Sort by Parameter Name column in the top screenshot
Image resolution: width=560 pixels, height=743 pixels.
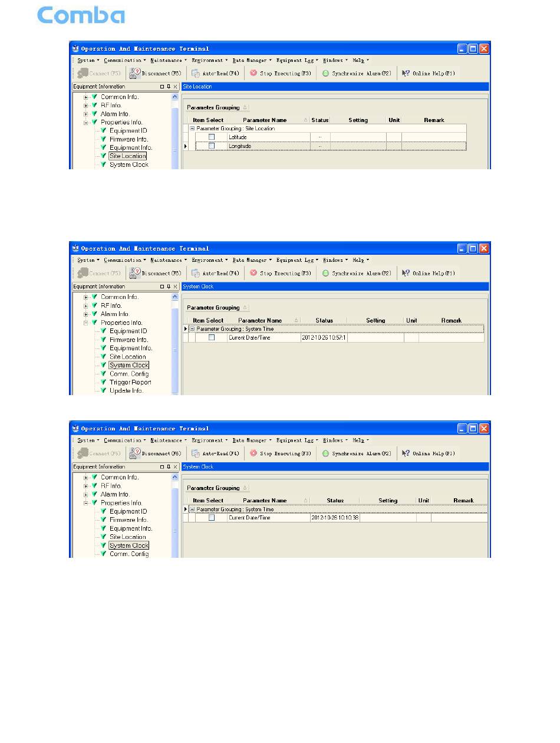pos(269,120)
